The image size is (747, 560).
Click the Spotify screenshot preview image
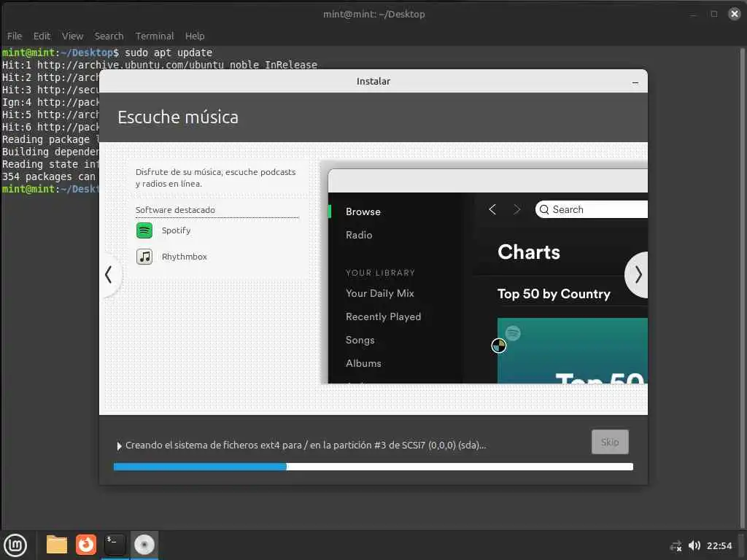pyautogui.click(x=487, y=276)
